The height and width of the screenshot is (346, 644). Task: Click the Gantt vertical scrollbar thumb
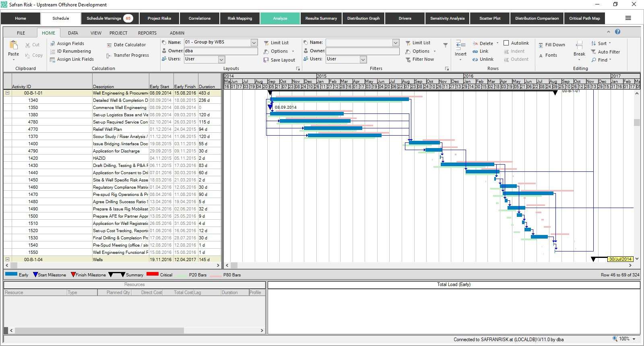637,122
